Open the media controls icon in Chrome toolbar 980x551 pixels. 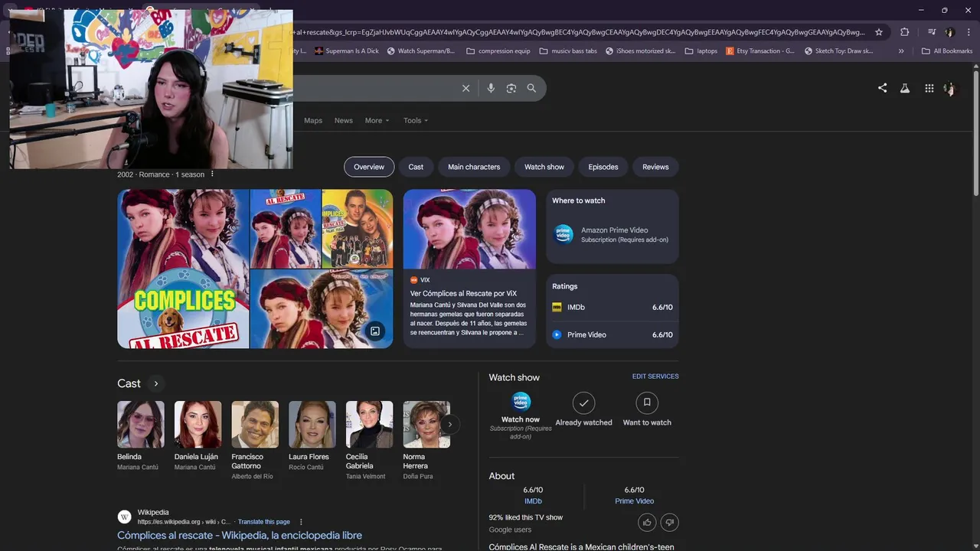point(932,32)
